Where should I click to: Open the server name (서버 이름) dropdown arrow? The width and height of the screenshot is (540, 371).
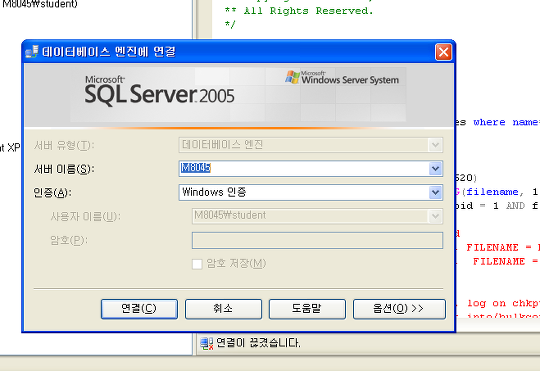(435, 168)
